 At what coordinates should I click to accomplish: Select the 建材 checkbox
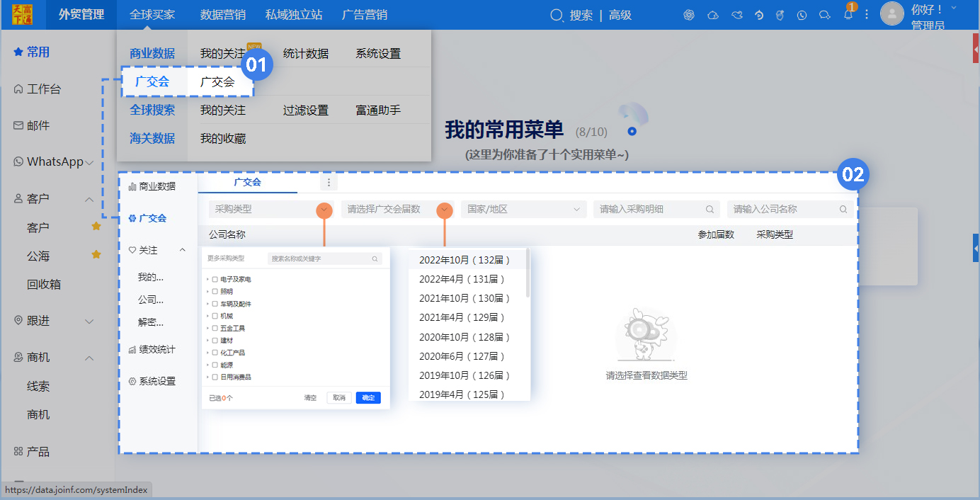[215, 341]
